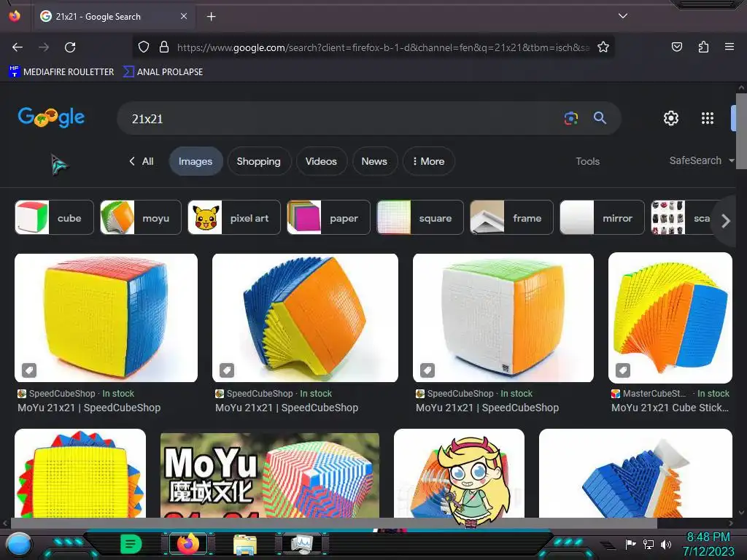Open the MoYu Chinese text video thumbnail
747x560 pixels.
coord(270,474)
